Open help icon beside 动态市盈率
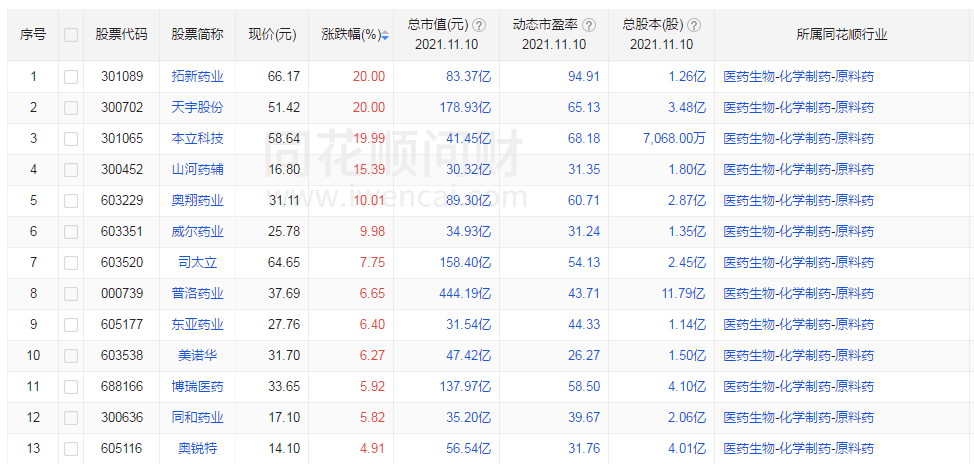The width and height of the screenshot is (974, 464). pyautogui.click(x=589, y=25)
